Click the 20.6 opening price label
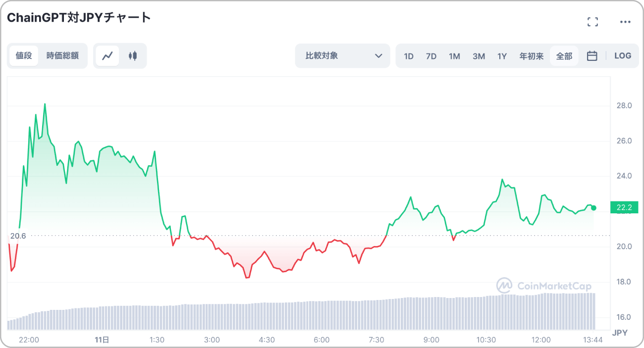Screen dimensions: 644x348 (x=18, y=236)
